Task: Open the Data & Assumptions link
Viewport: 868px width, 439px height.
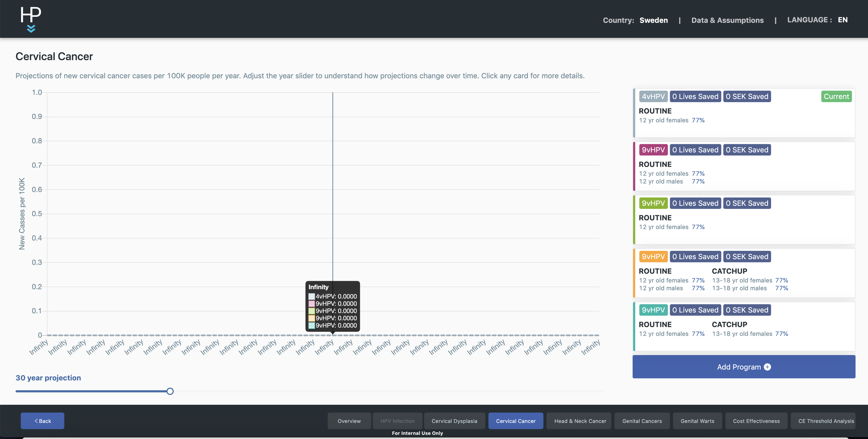Action: 727,20
